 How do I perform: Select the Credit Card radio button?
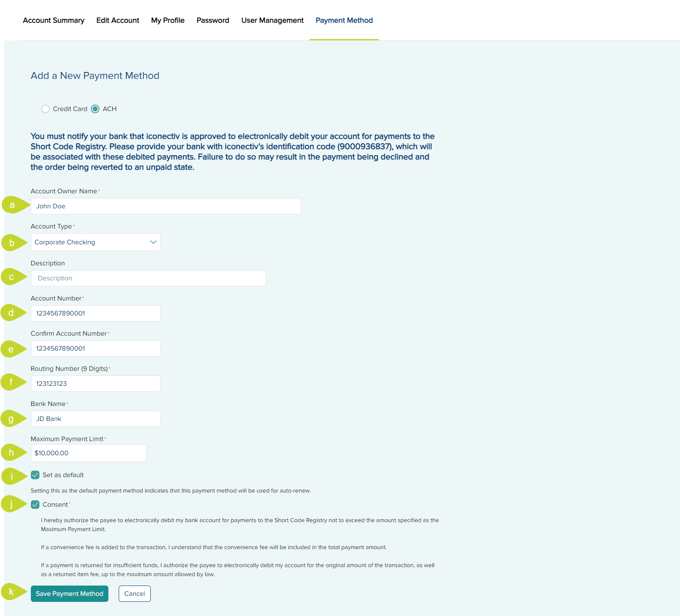click(45, 109)
